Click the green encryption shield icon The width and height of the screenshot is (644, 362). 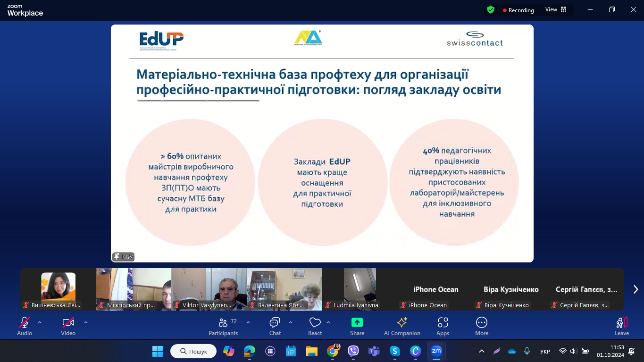[491, 9]
